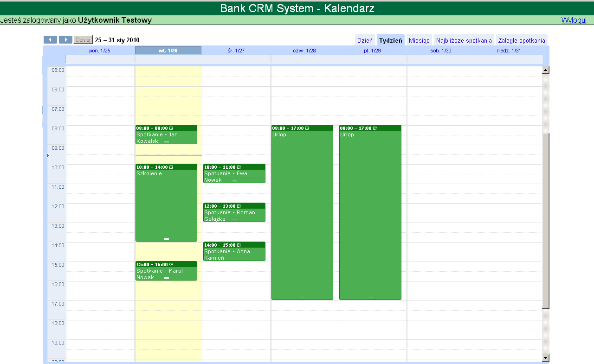Grab resize handle of Szkolenie event
This screenshot has width=594, height=364.
click(167, 239)
